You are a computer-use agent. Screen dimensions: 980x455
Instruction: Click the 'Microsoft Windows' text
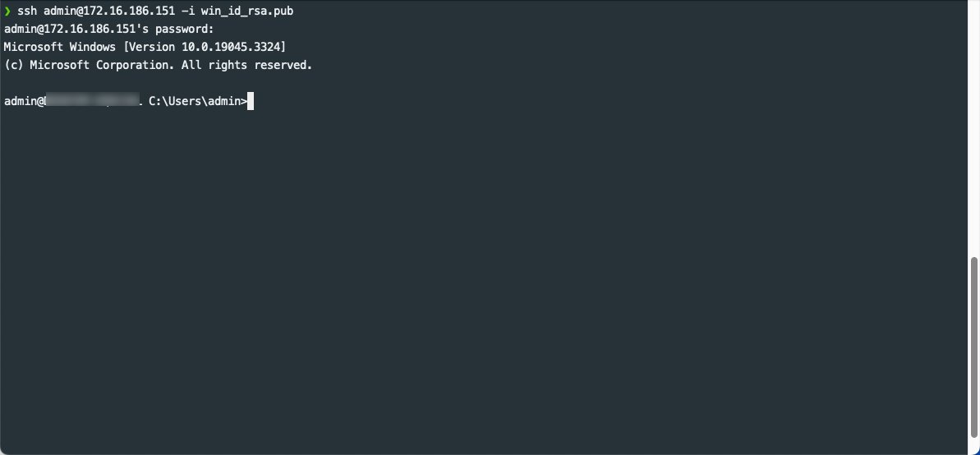pos(59,47)
